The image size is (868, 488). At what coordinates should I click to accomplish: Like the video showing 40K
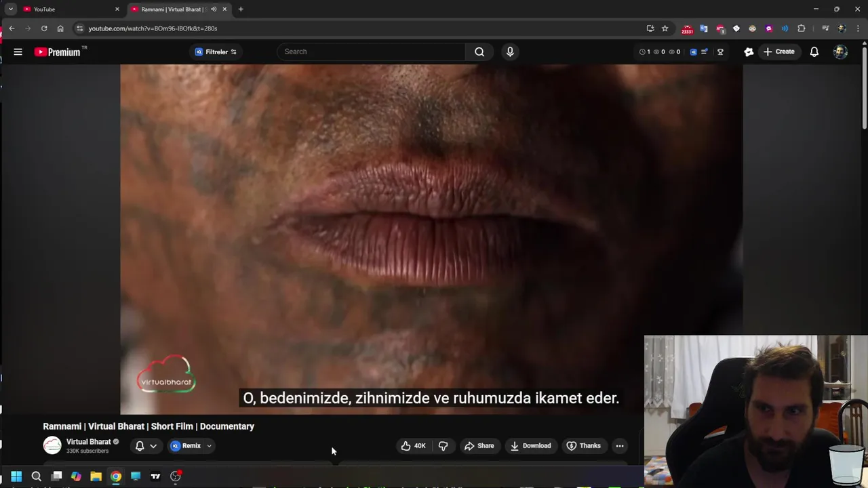[x=413, y=446]
